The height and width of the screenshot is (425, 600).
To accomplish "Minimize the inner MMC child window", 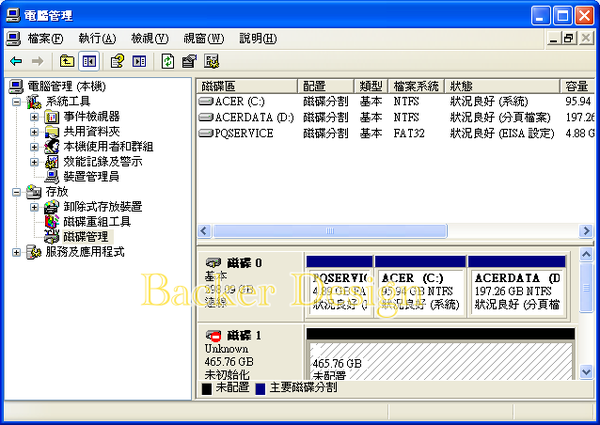I will click(x=553, y=38).
